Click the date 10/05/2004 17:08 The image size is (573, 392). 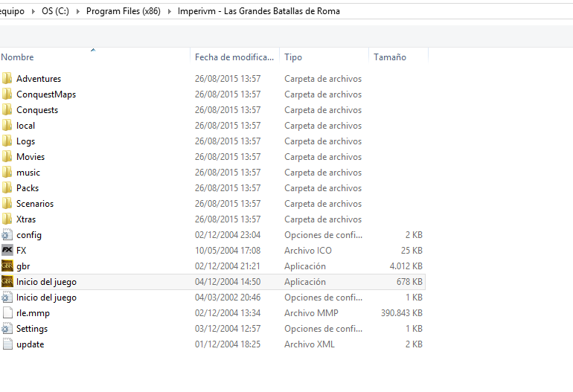(228, 250)
